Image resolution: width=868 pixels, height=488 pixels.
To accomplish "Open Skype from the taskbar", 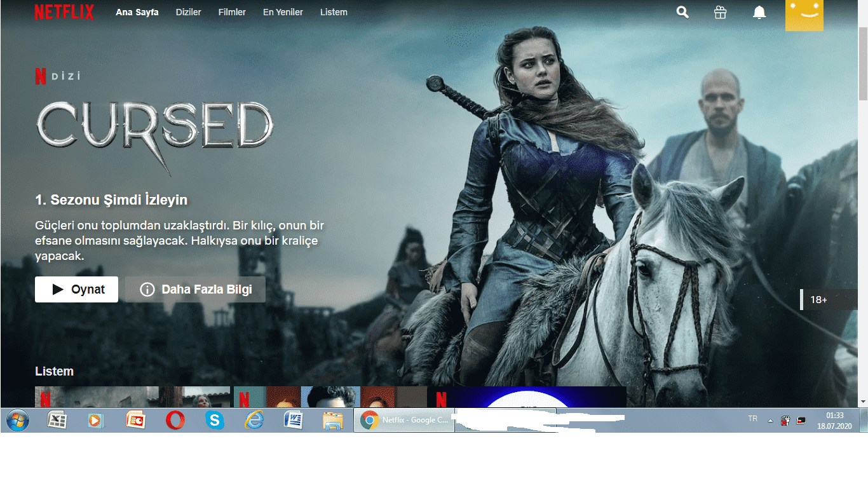I will click(x=215, y=420).
